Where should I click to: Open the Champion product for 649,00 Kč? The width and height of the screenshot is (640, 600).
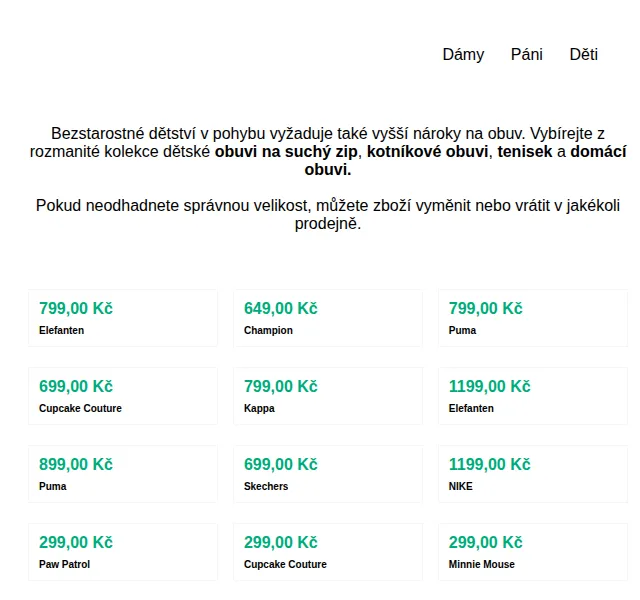(x=328, y=318)
